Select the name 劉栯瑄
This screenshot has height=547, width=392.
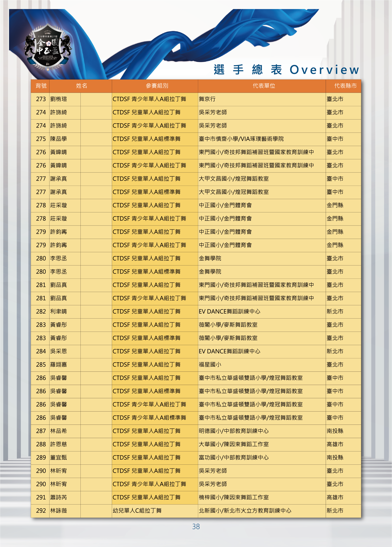[x=59, y=99]
